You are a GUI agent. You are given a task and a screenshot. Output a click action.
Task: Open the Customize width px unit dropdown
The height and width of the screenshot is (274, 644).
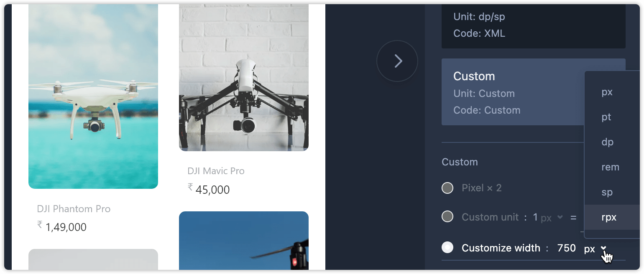[x=595, y=249]
